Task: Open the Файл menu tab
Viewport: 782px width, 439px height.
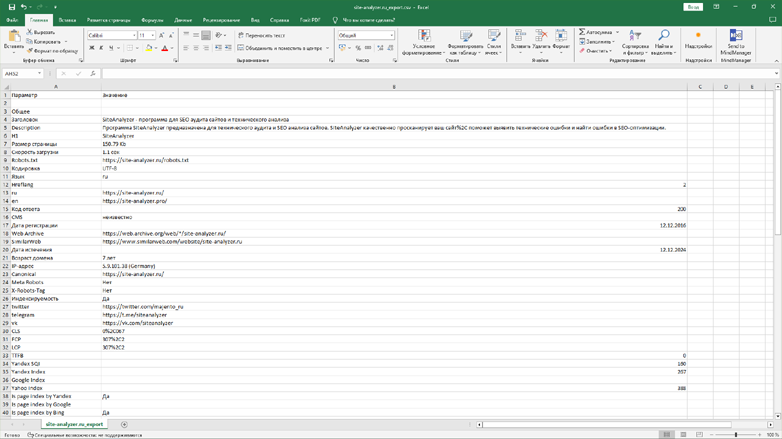Action: pos(12,20)
